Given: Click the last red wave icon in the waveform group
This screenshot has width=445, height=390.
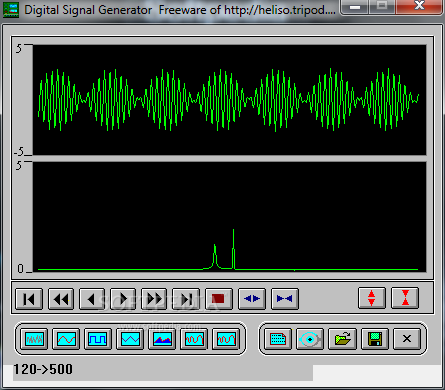Looking at the screenshot, I should click(226, 339).
